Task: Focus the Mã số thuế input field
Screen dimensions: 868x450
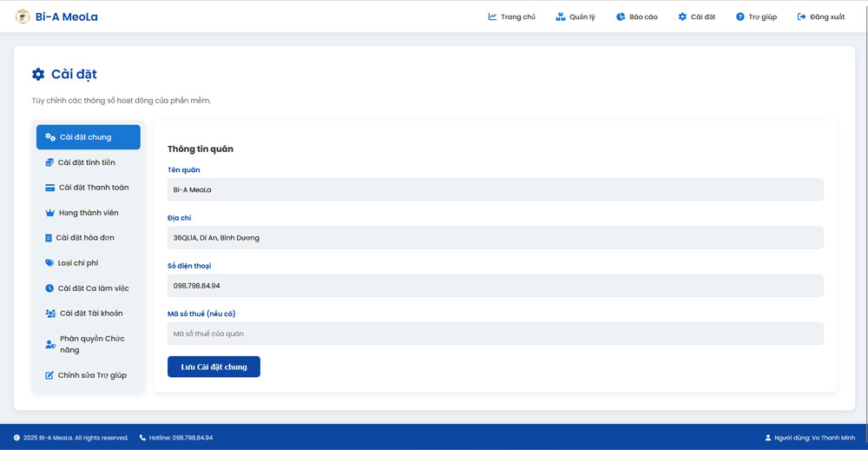Action: point(495,334)
